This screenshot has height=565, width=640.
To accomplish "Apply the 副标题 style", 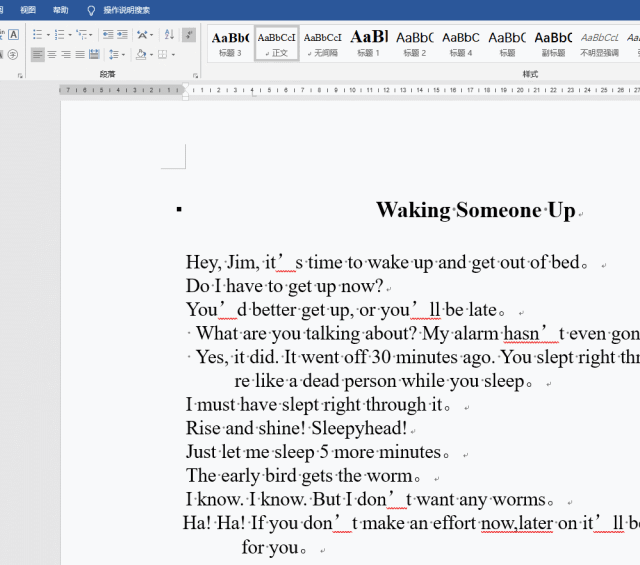I will 552,43.
